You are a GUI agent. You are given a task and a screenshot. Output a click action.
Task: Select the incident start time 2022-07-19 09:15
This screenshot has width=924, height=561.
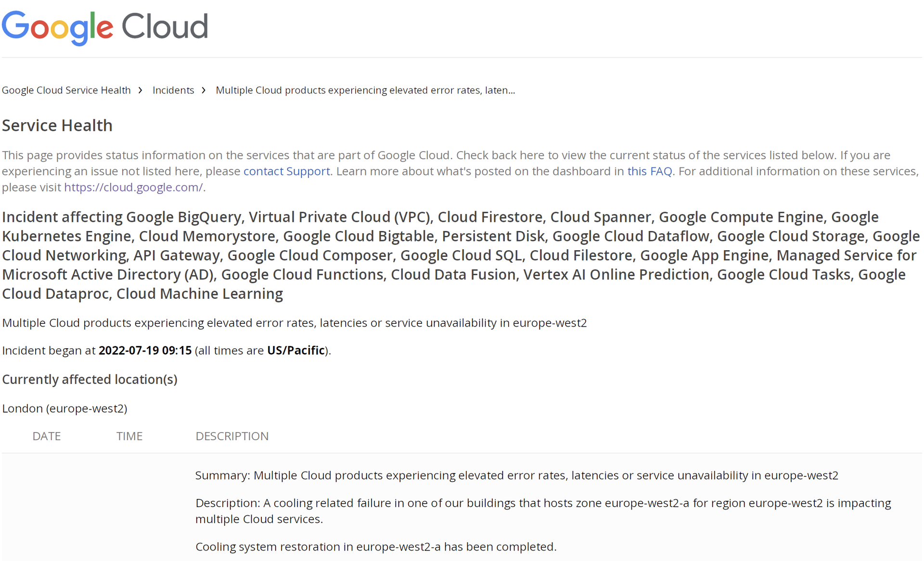(145, 350)
